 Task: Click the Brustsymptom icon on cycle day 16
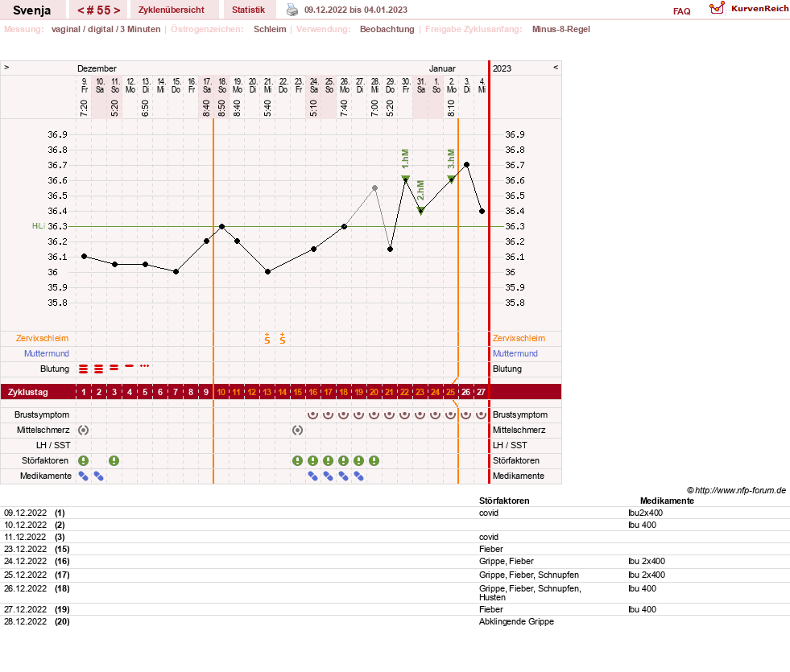[x=313, y=414]
